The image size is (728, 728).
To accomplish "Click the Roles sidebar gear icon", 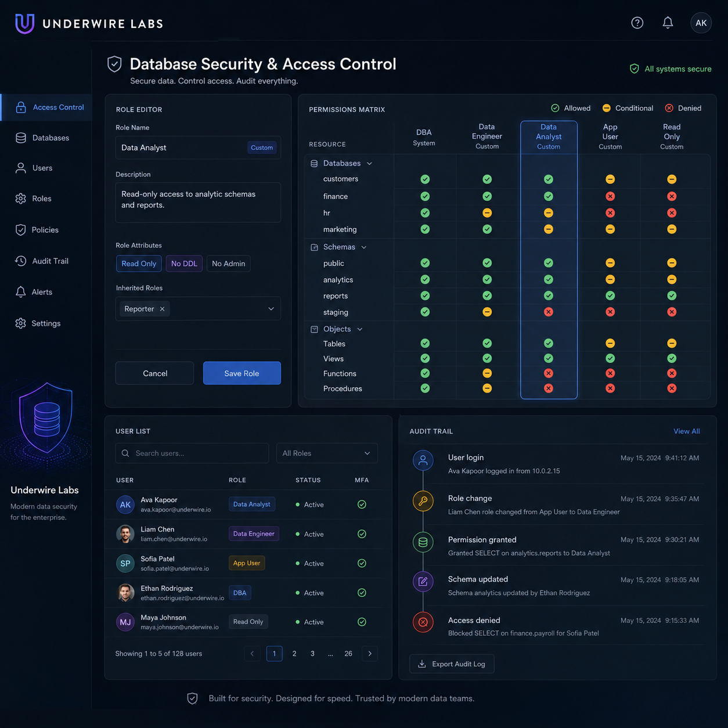I will click(x=21, y=199).
